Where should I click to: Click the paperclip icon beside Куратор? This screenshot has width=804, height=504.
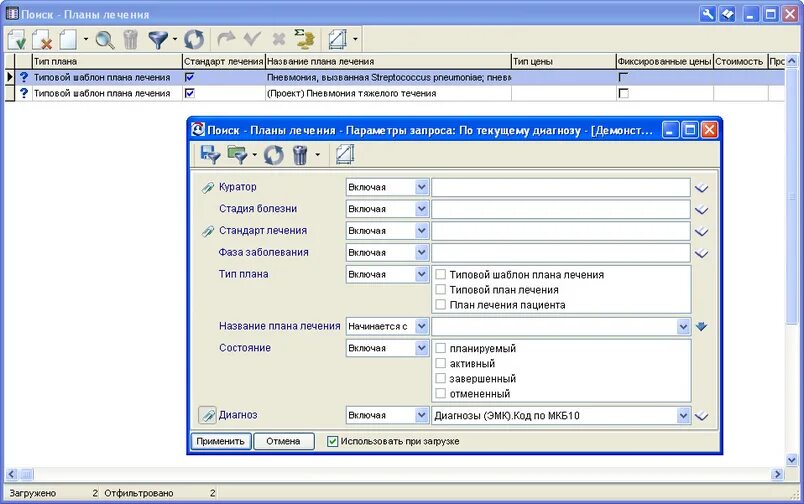click(208, 188)
